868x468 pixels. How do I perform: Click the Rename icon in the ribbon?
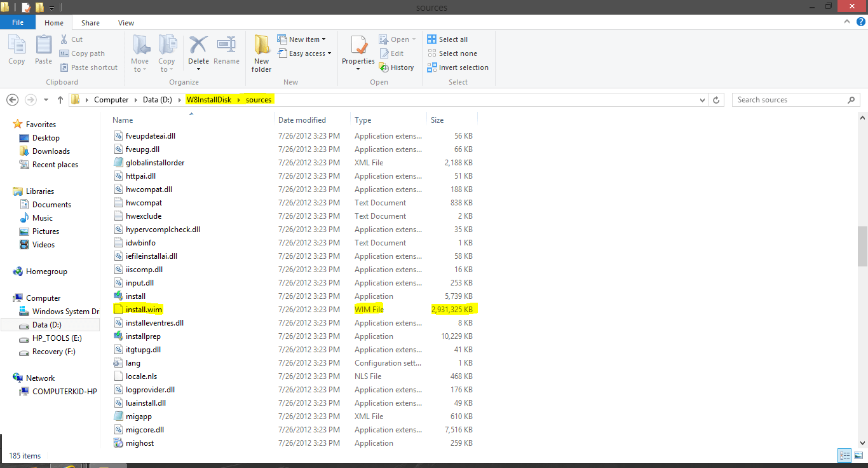point(226,50)
